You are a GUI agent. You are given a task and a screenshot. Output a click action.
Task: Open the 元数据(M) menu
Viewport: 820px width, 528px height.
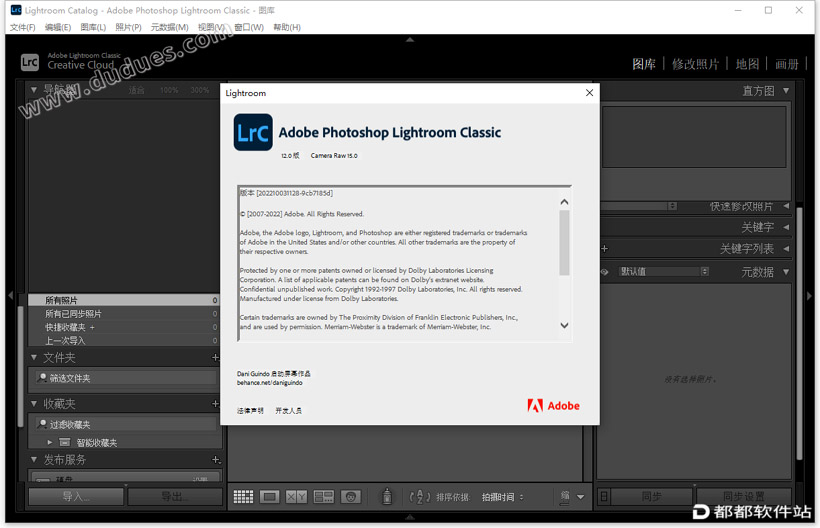[169, 27]
